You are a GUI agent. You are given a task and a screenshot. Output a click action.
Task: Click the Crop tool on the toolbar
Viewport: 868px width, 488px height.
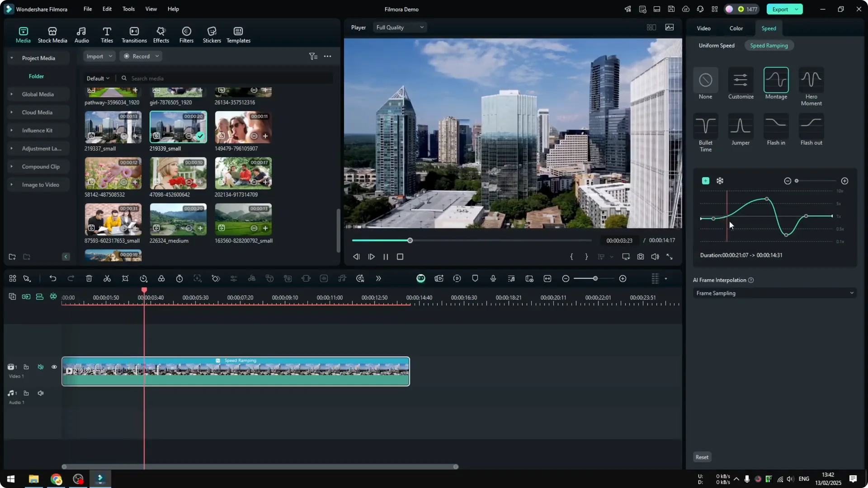(x=125, y=278)
